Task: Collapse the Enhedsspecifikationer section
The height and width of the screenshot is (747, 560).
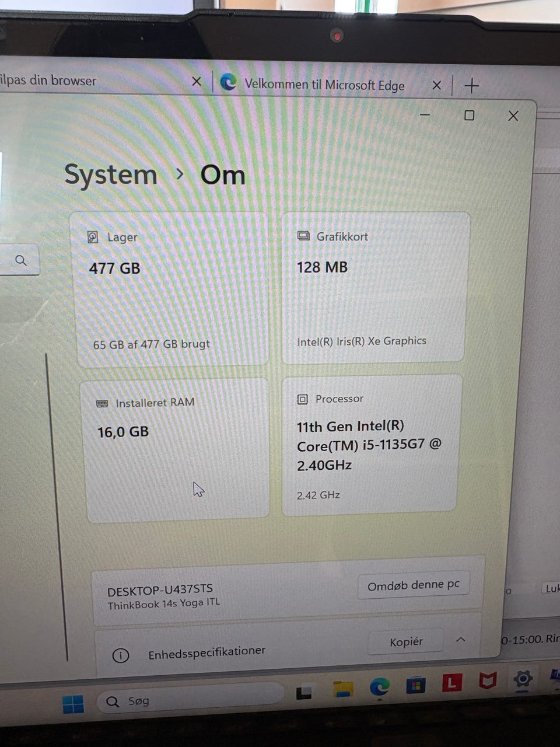Action: point(461,640)
